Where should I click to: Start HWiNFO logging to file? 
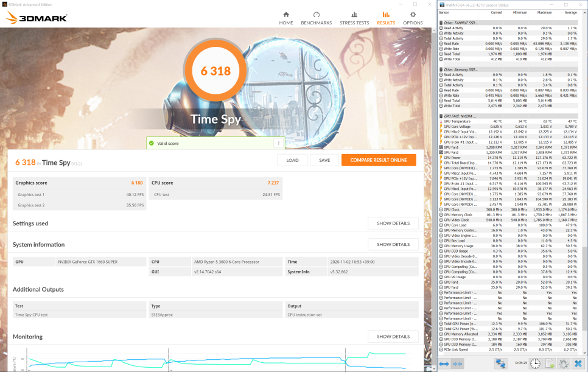pos(550,363)
